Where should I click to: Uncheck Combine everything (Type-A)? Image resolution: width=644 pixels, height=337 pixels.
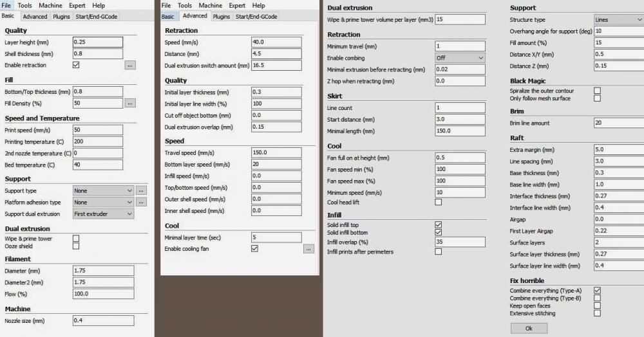[x=597, y=291]
